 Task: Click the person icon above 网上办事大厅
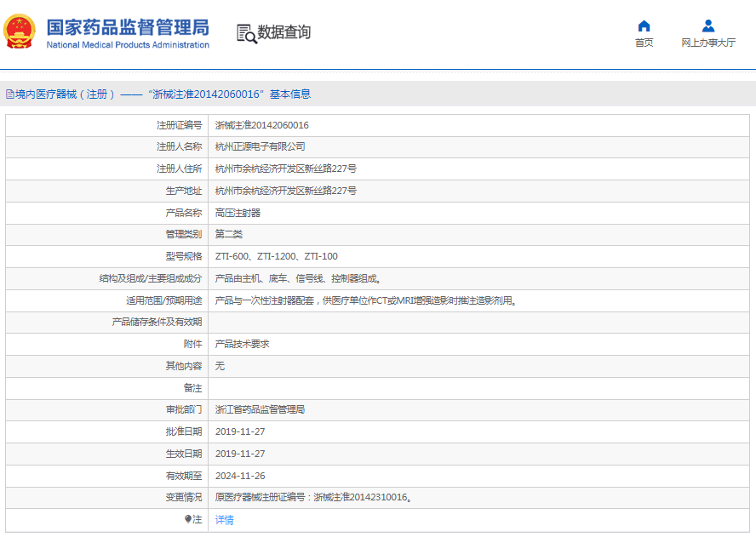(707, 26)
